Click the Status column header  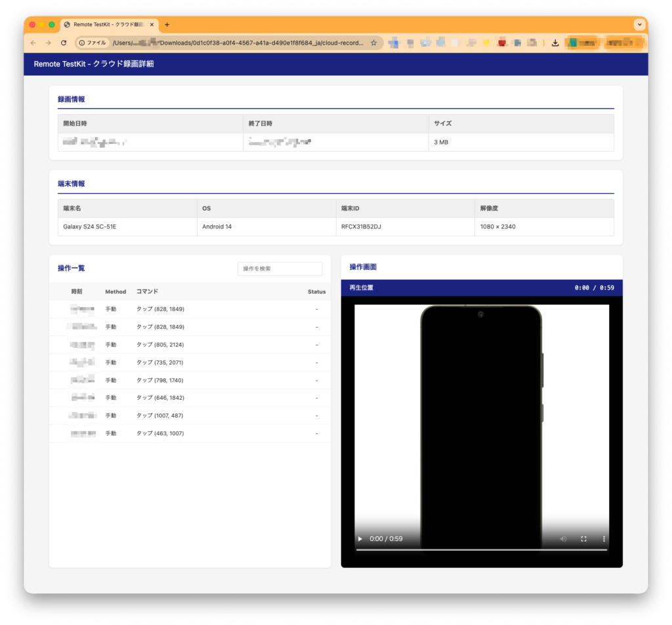click(x=316, y=291)
